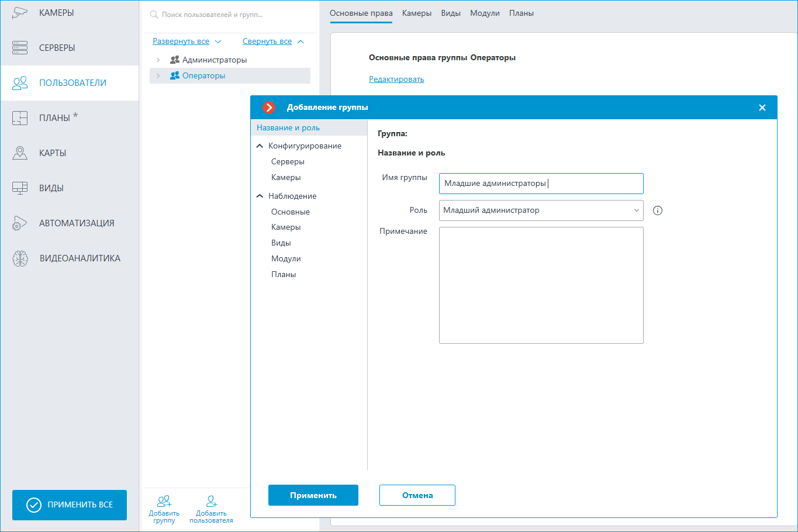Click the Plans sidebar floor-plan icon
798x532 pixels.
click(20, 118)
